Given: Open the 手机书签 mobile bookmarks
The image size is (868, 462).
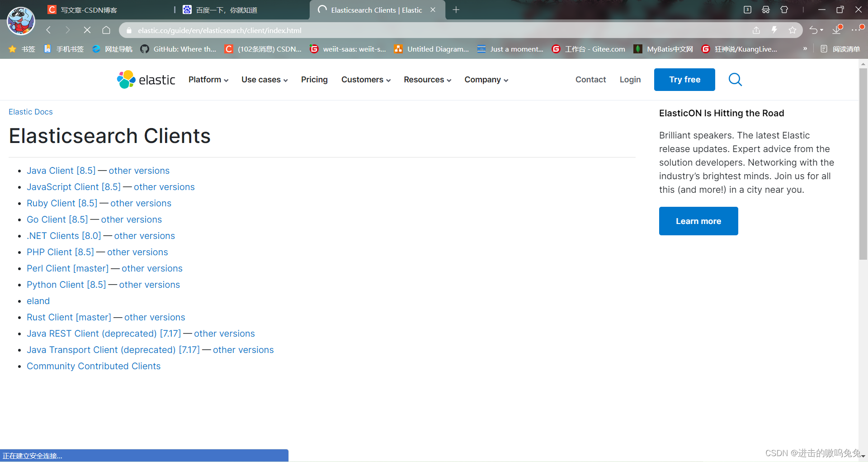Looking at the screenshot, I should coord(64,49).
